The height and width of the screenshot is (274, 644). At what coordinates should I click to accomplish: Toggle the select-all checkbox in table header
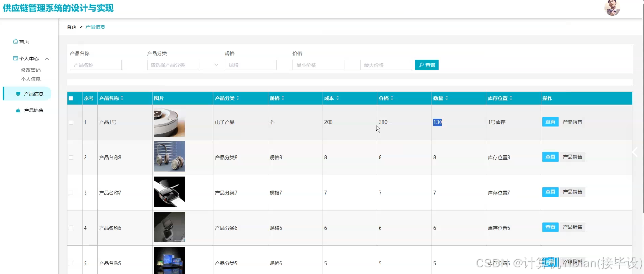[x=71, y=98]
